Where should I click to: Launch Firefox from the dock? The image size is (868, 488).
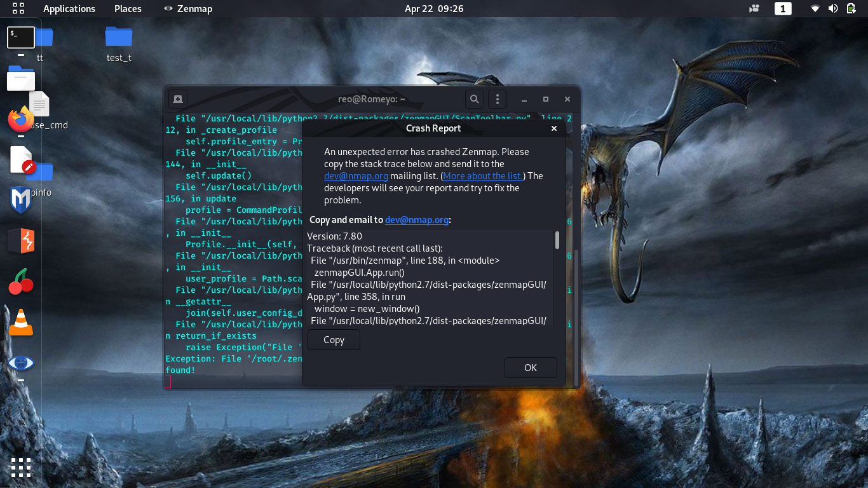(21, 119)
